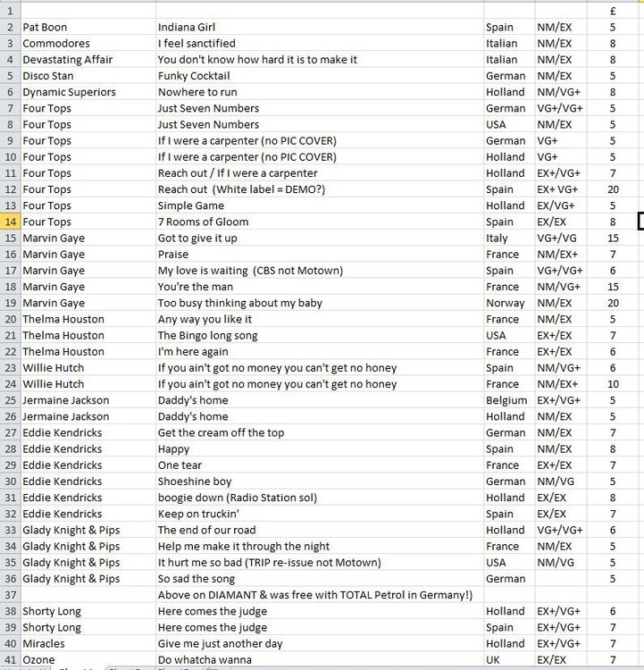Image resolution: width=644 pixels, height=670 pixels.
Task: Select the Devastating Affair cell
Action: point(88,59)
